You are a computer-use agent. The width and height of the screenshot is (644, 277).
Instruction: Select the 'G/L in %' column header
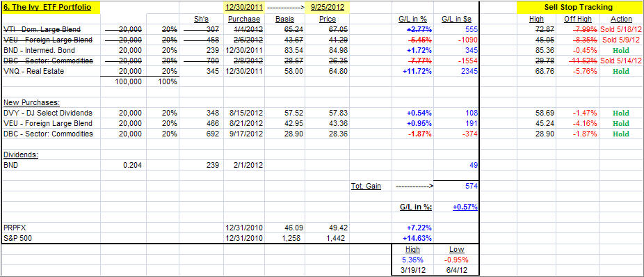(413, 19)
